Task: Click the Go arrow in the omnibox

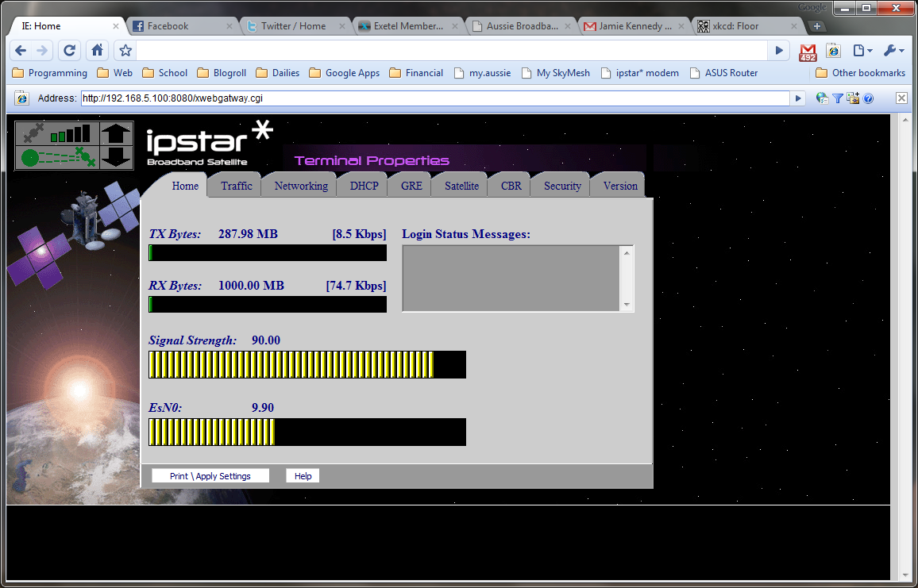Action: (779, 50)
